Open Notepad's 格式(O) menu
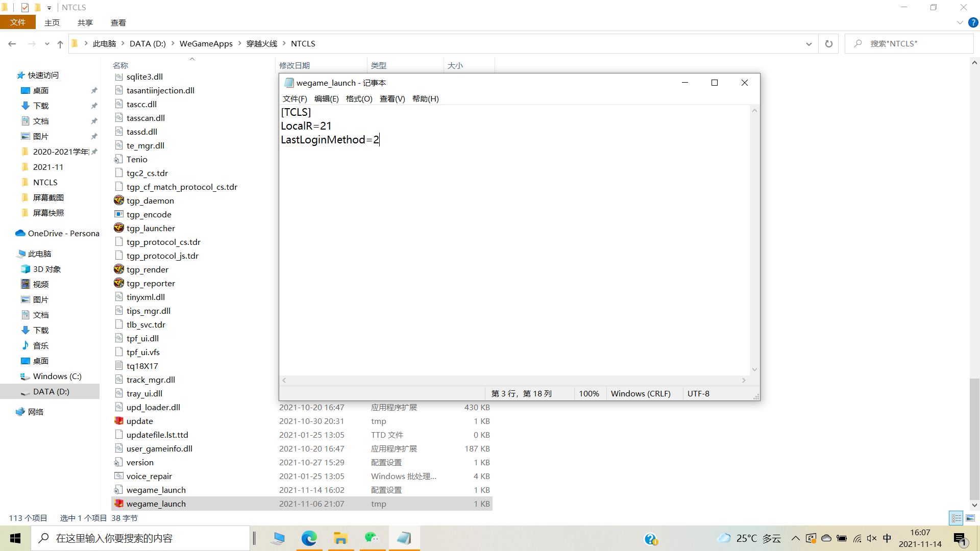 [359, 99]
